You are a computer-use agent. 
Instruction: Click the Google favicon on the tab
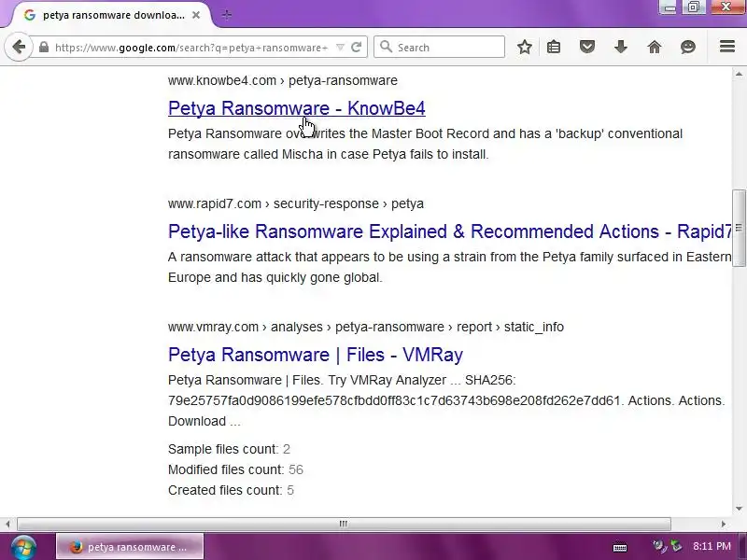click(30, 15)
